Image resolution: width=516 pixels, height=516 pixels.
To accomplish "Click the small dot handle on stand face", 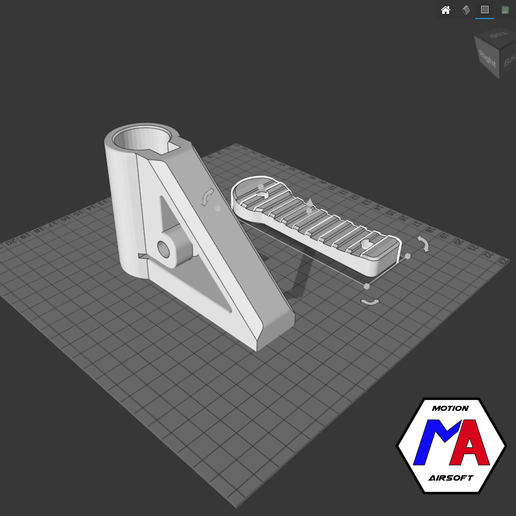I will [218, 208].
